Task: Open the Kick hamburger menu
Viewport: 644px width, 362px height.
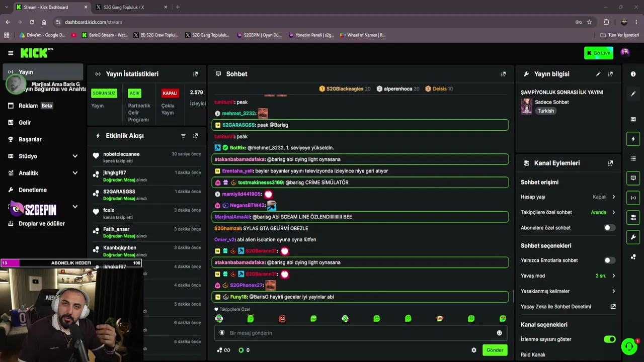Action: point(11,53)
